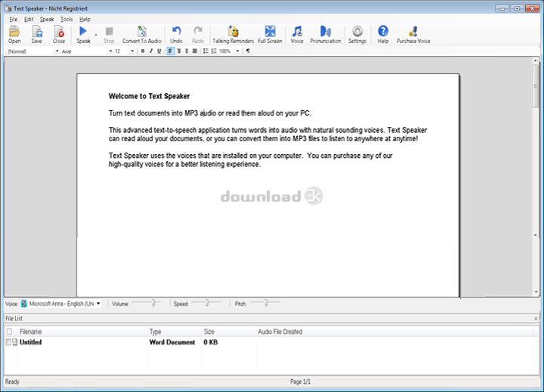Open the paragraph style (Normal) dropdown
The image size is (544, 392).
57,51
